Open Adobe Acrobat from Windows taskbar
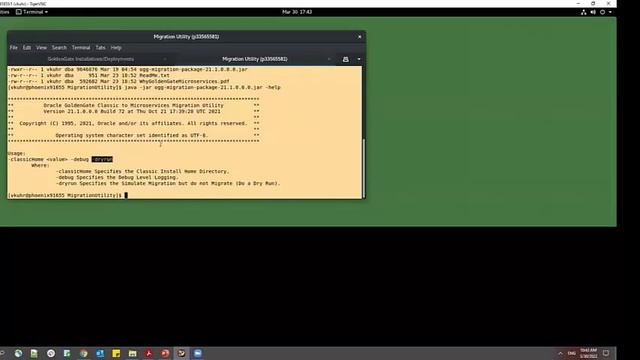 coord(149,353)
